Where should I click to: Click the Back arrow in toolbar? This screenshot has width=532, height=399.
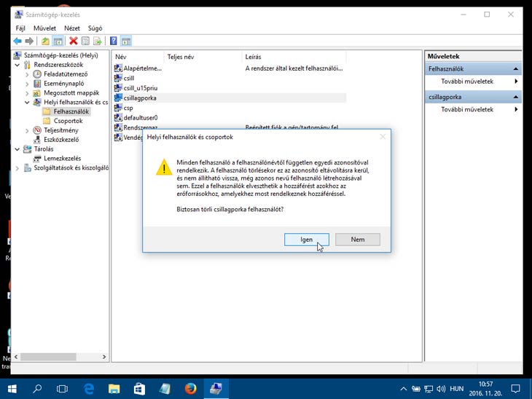tap(17, 42)
